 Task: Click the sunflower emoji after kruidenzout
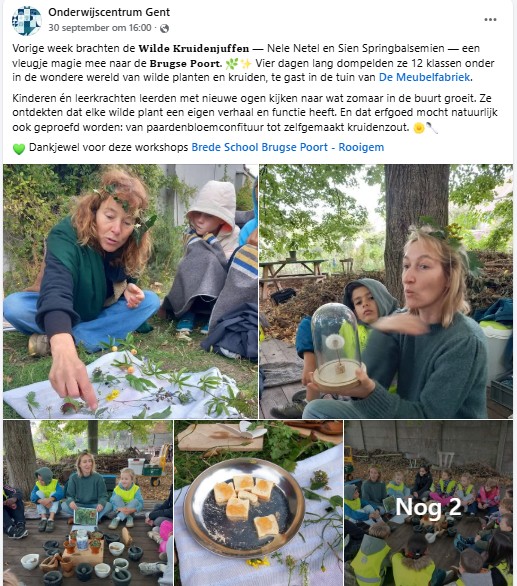[419, 128]
